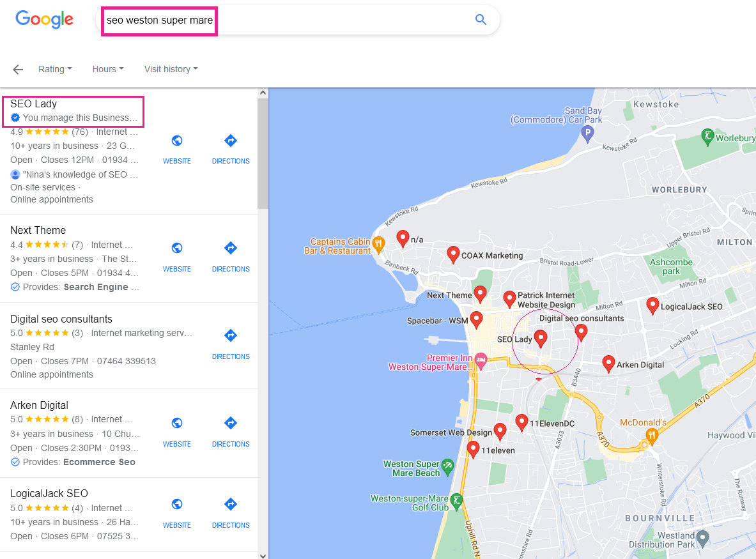Select LogicalJack SEO map pin

click(652, 305)
